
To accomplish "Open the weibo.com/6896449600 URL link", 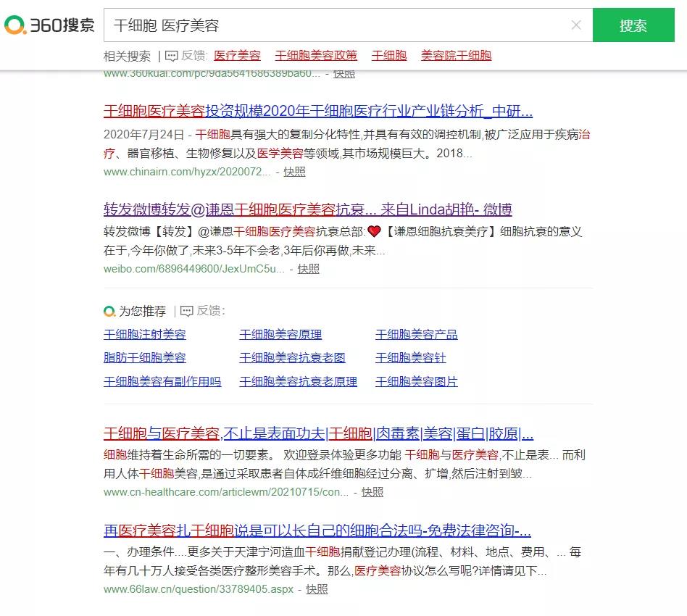I will [193, 269].
